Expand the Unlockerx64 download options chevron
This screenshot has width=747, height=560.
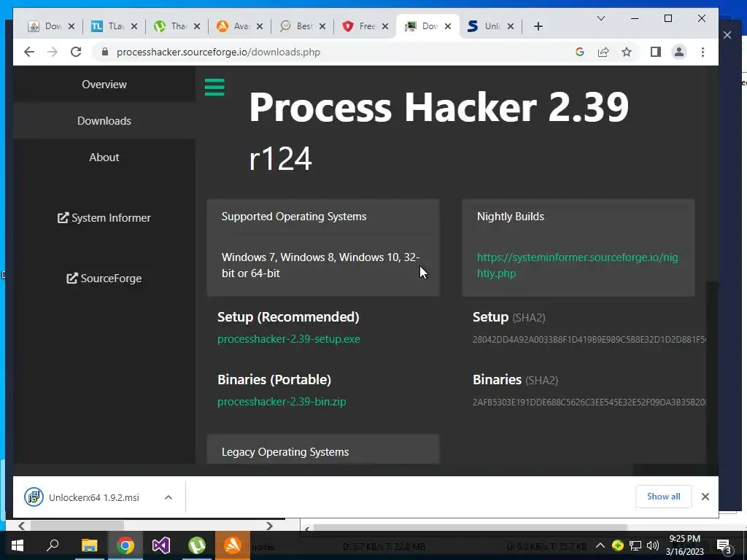(x=169, y=497)
